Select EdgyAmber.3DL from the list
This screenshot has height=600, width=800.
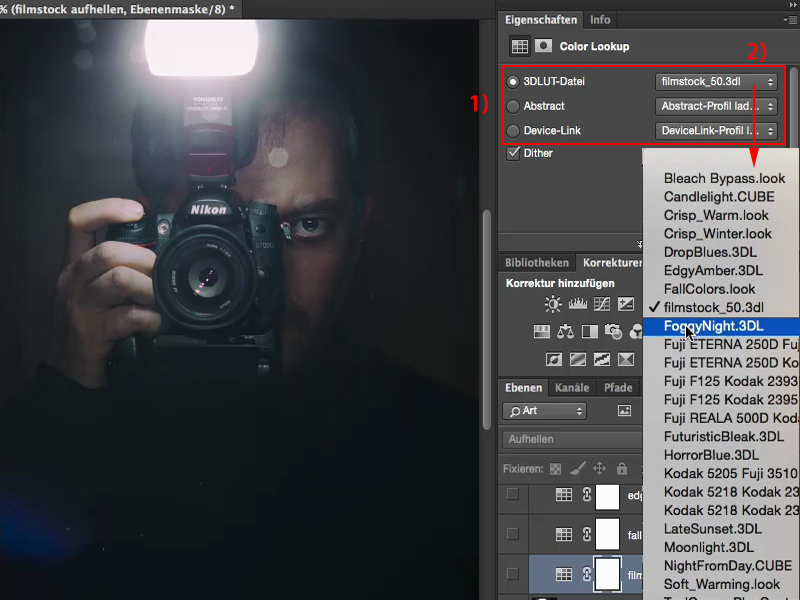point(720,270)
